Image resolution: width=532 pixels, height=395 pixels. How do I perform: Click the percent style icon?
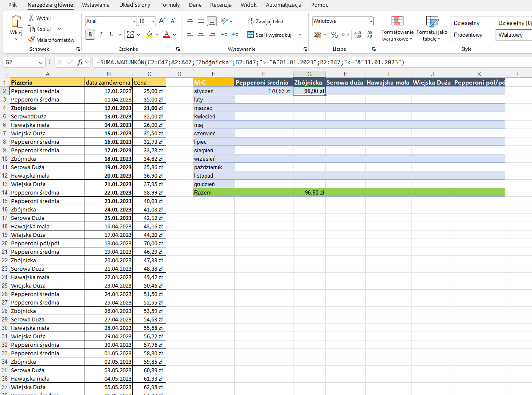334,35
